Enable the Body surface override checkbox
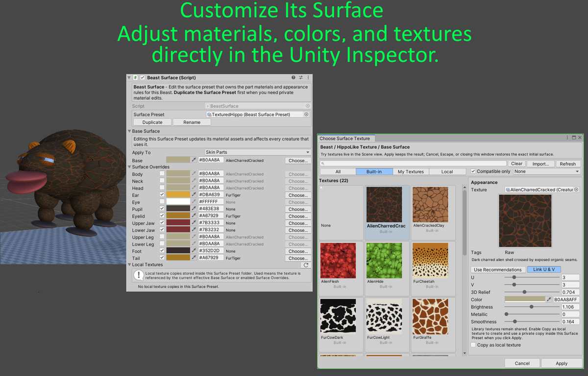Image resolution: width=588 pixels, height=376 pixels. [x=162, y=174]
